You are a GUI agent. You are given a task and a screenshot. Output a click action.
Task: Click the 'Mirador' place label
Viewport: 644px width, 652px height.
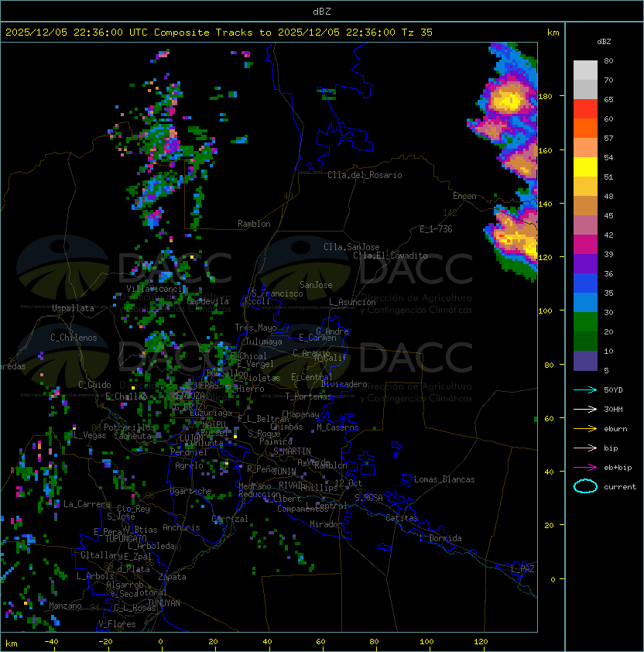pyautogui.click(x=326, y=524)
